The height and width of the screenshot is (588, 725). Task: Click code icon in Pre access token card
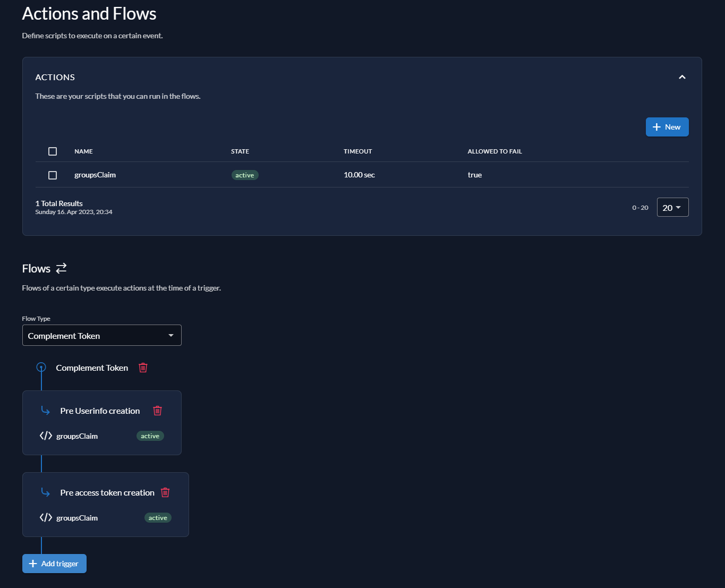click(46, 518)
